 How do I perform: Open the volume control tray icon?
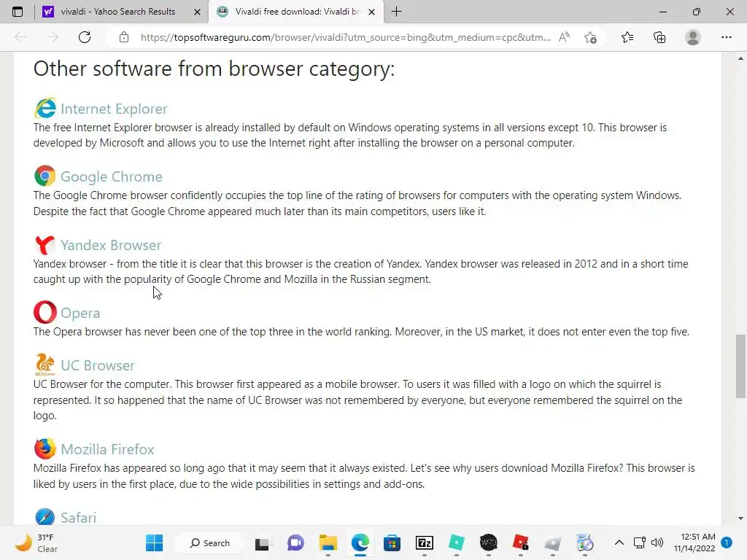coord(657,542)
